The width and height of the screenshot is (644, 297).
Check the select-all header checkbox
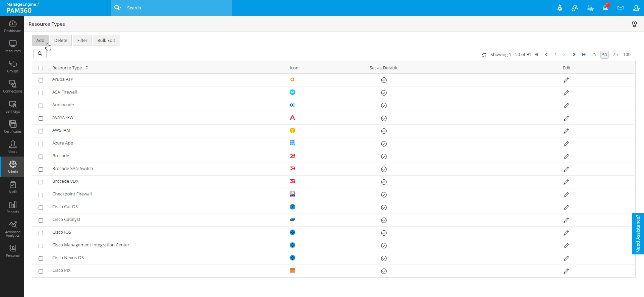click(41, 68)
